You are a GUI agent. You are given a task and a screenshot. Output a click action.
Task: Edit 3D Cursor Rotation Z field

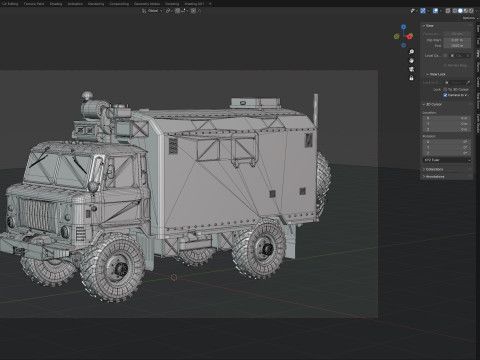click(447, 153)
